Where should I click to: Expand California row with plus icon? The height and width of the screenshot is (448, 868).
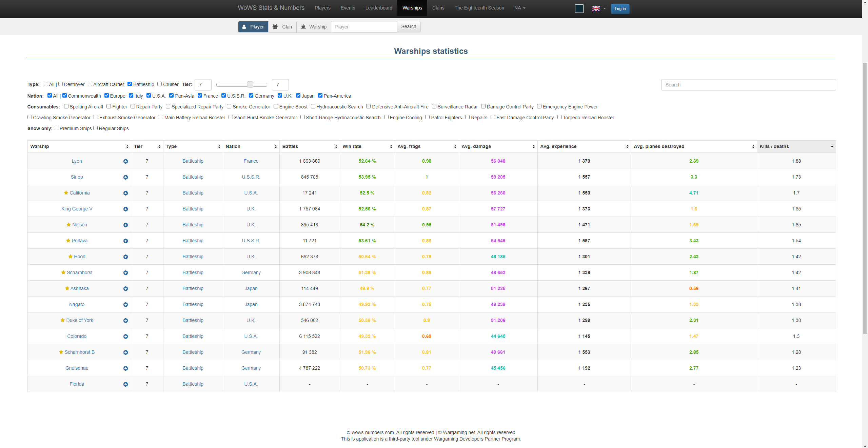coord(125,193)
